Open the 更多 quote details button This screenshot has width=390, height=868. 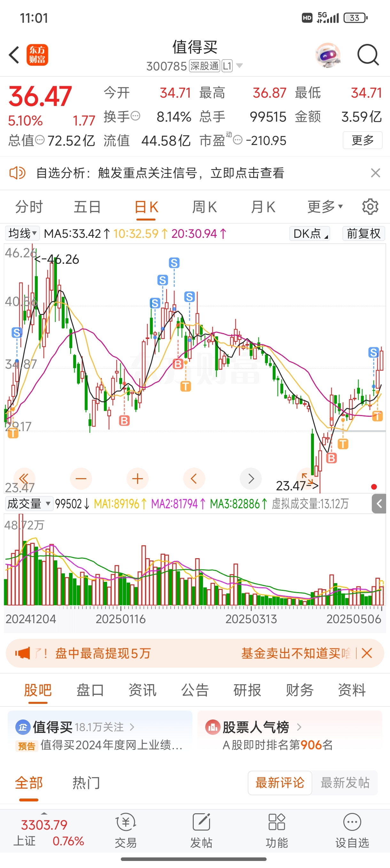pos(363,140)
